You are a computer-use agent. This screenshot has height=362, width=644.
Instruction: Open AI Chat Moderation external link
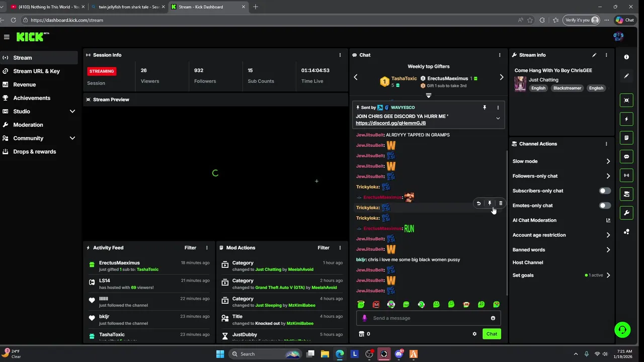pos(608,220)
